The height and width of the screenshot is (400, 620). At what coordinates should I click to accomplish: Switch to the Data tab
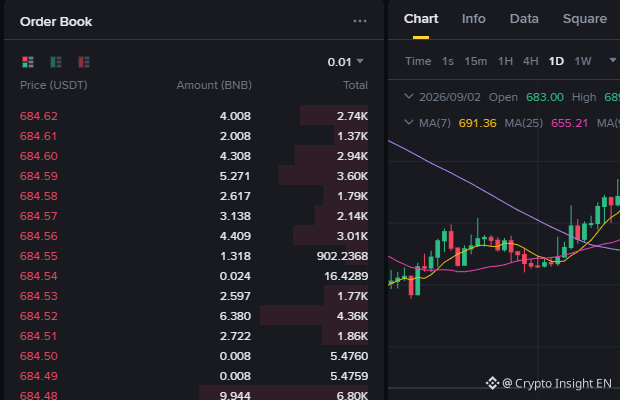tap(524, 19)
